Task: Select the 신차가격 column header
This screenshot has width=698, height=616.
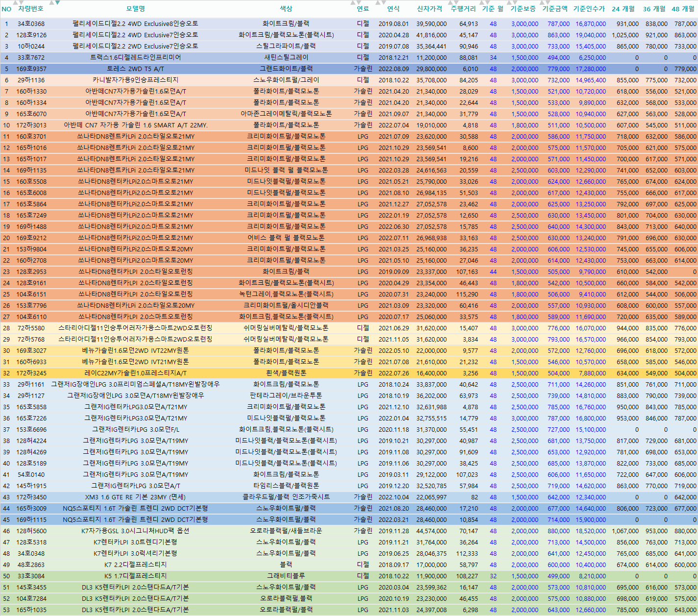Action: click(430, 9)
